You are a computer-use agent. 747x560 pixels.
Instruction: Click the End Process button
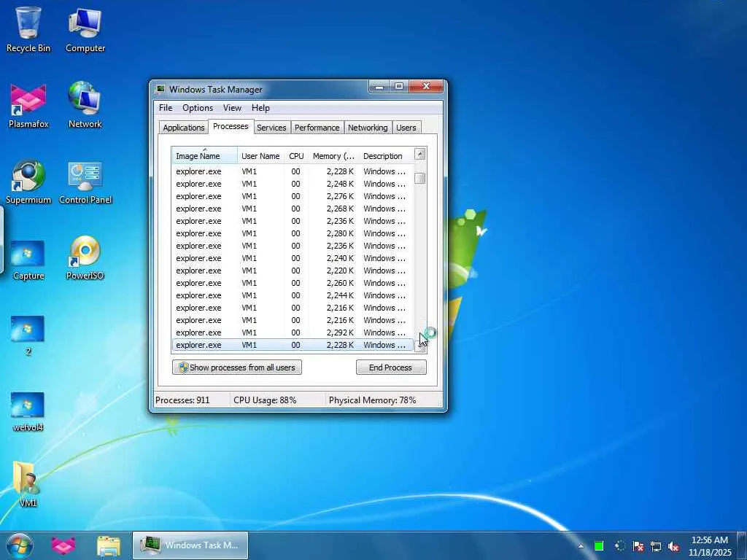391,367
